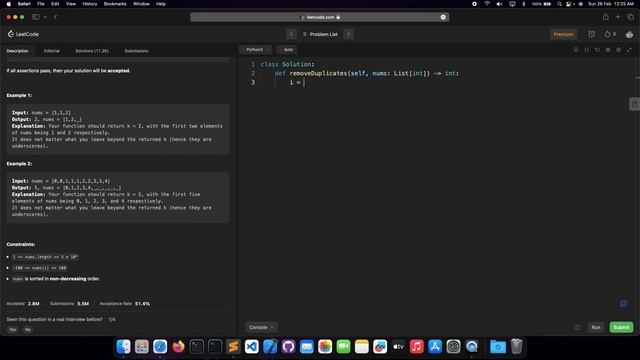Open Trash in the Dock

click(x=516, y=347)
